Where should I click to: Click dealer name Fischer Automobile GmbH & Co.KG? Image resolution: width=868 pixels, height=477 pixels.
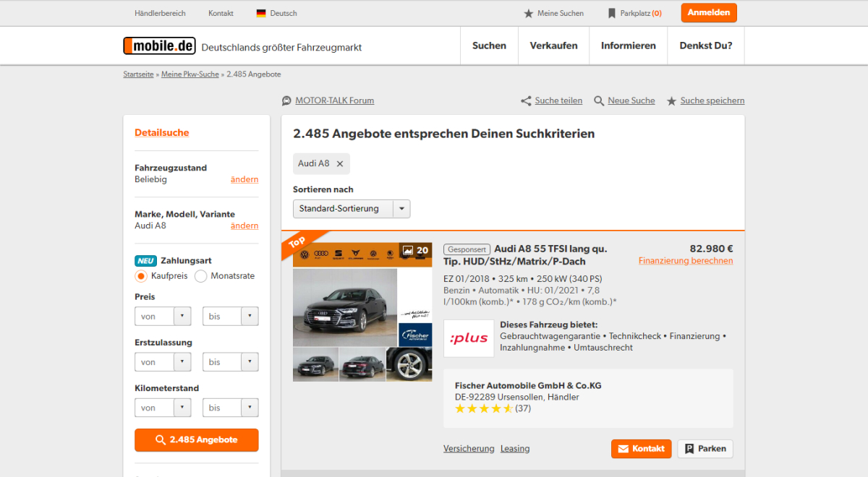[x=528, y=386]
